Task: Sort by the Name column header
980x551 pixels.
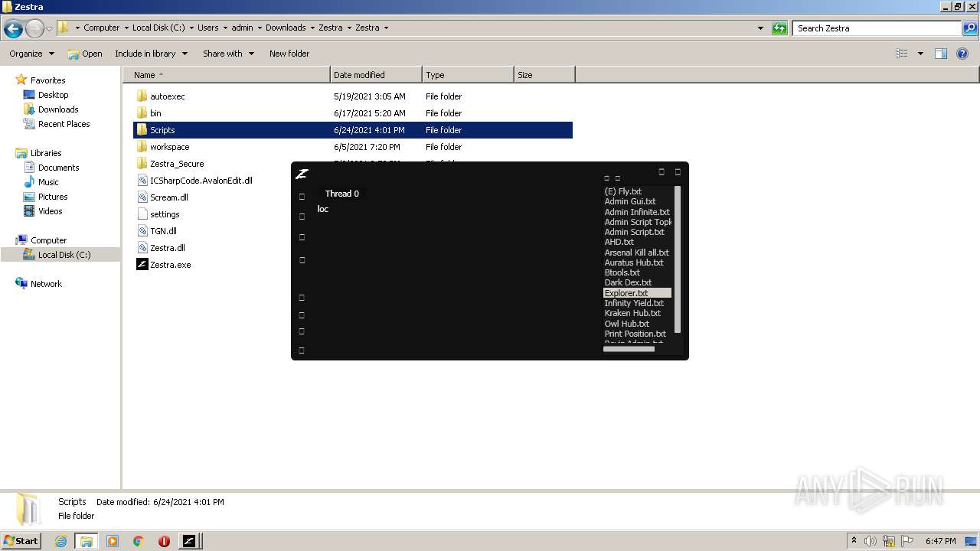Action: click(x=227, y=75)
